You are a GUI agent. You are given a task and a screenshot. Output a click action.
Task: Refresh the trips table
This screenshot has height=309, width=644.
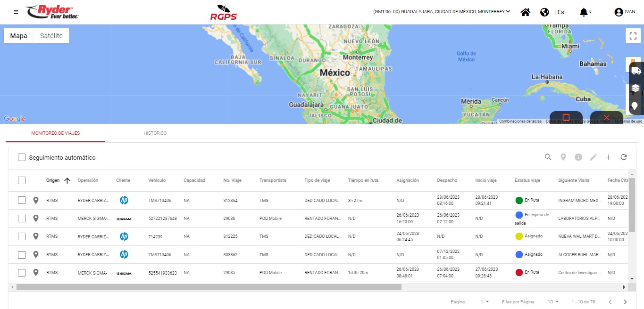pos(623,157)
